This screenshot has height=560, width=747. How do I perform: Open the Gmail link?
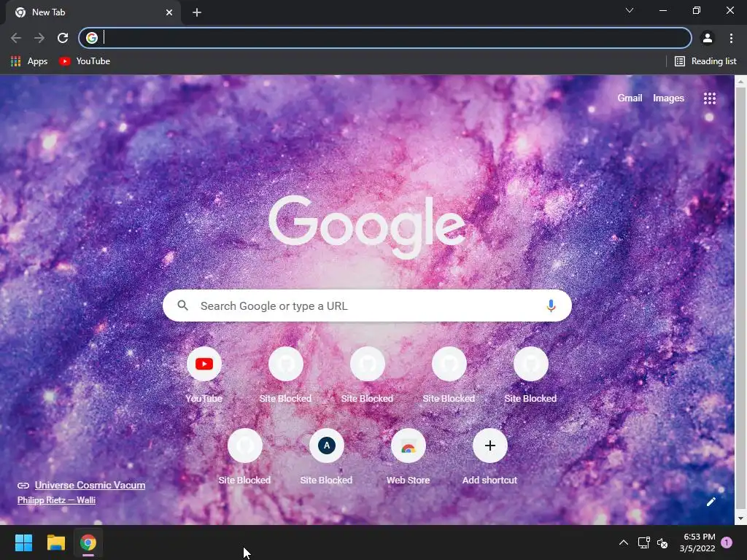630,98
